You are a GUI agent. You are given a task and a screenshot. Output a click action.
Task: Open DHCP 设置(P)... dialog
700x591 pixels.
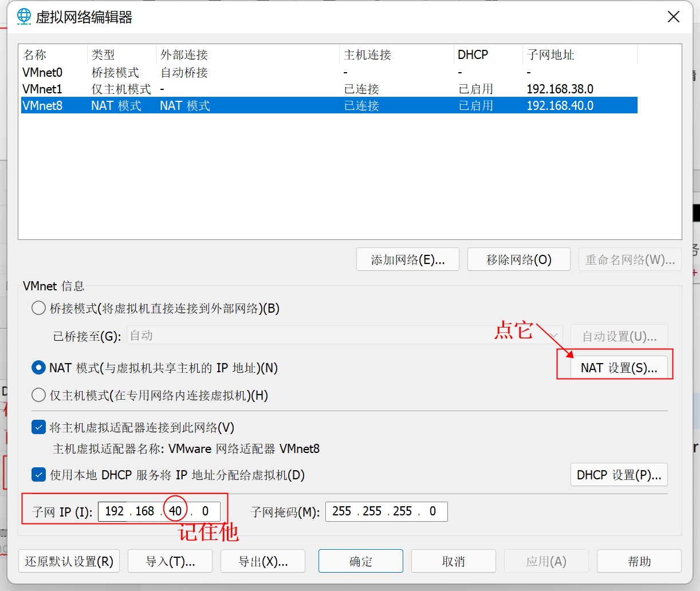click(x=619, y=475)
